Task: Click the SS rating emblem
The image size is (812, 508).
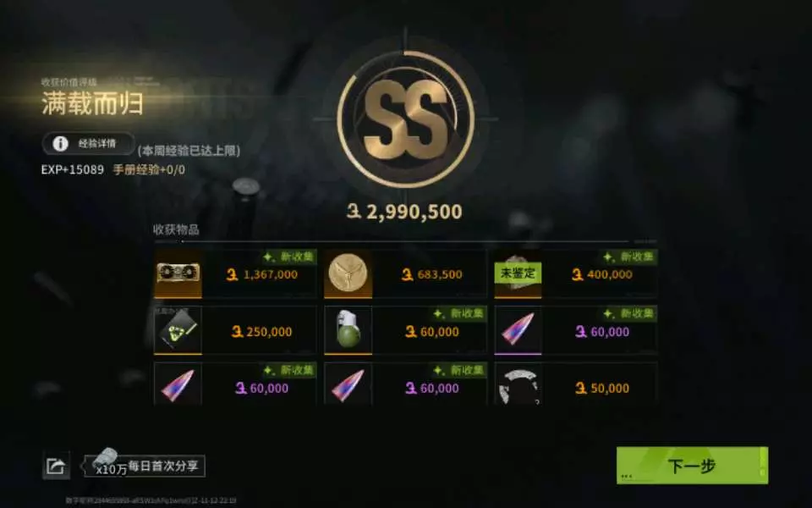Action: [405, 119]
